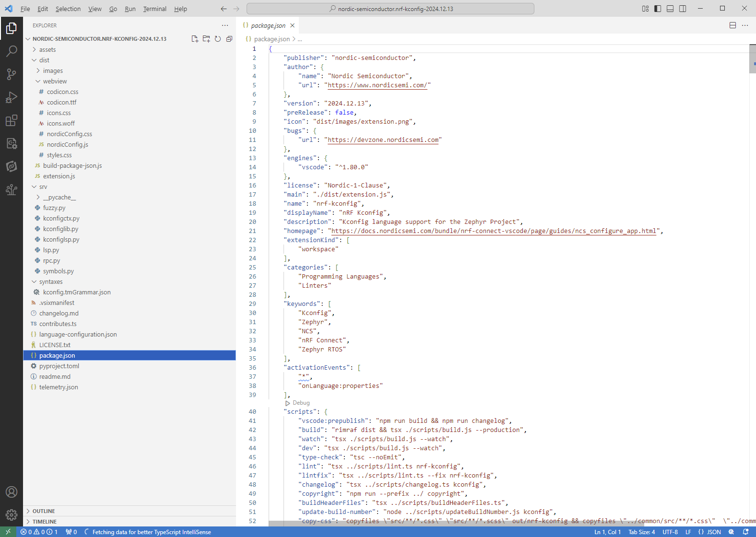The height and width of the screenshot is (537, 756).
Task: Select JSON language mode in status bar
Action: tap(710, 532)
